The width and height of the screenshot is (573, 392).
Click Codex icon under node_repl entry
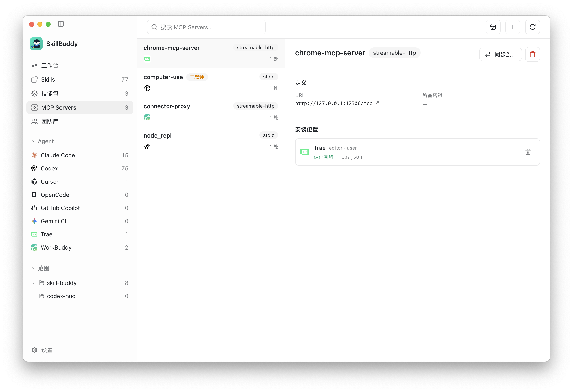coord(147,147)
